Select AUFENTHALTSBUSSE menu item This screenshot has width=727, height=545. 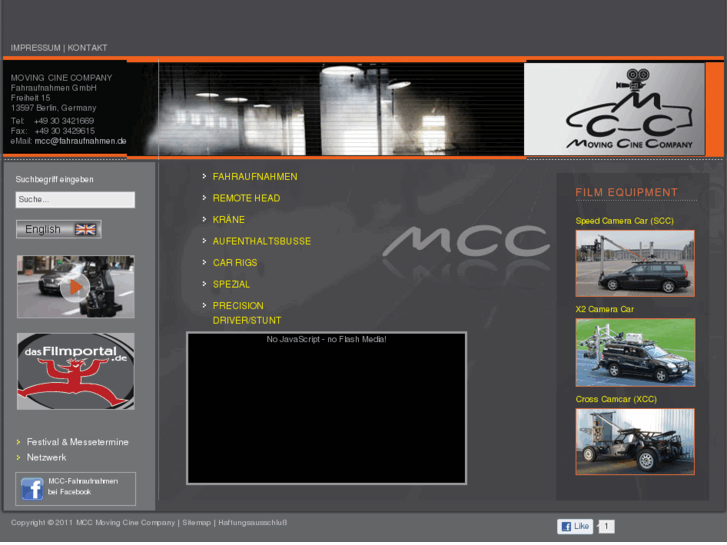coord(261,241)
